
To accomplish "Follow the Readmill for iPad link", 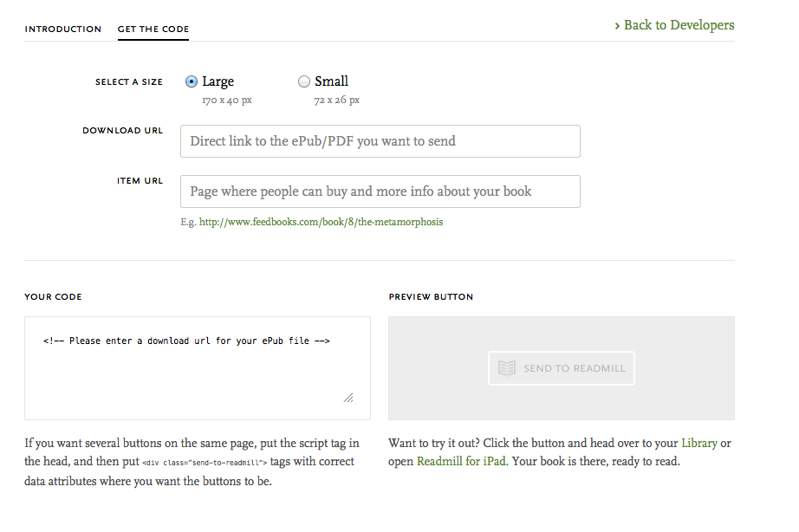I will pyautogui.click(x=463, y=462).
